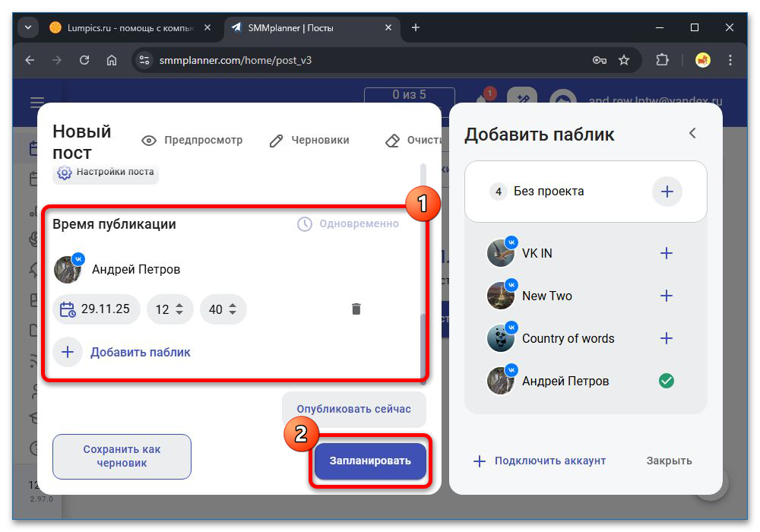Open tab search dropdown arrow

pyautogui.click(x=28, y=27)
